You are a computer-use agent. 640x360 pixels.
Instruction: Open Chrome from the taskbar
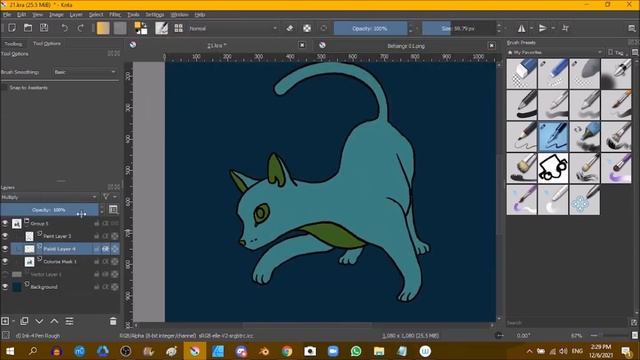point(287,351)
